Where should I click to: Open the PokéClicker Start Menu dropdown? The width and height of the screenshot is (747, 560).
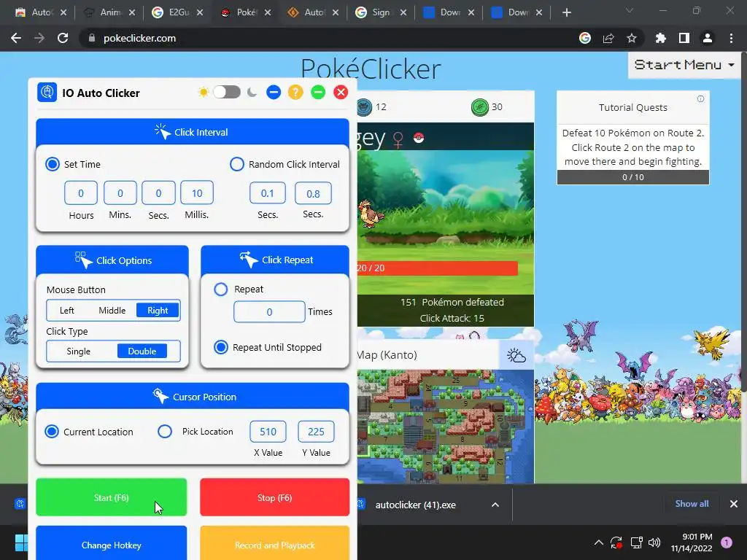coord(684,65)
